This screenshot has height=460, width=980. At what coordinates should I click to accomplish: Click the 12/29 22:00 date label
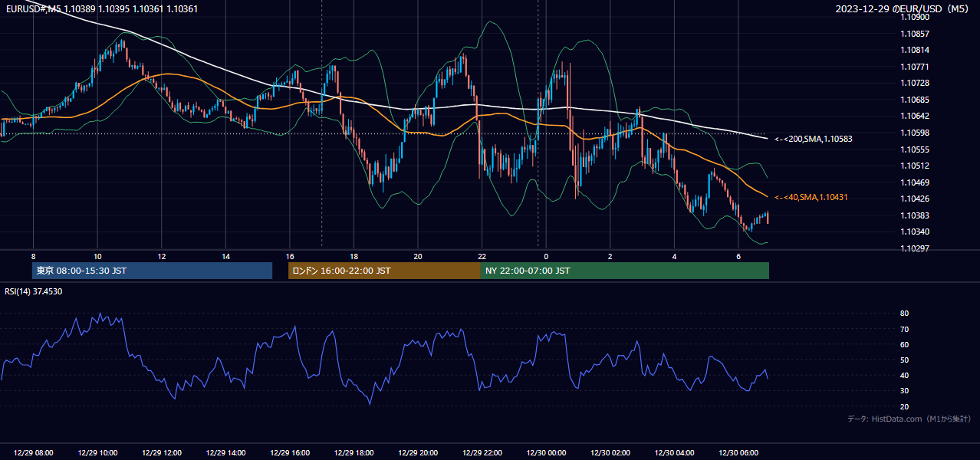coord(482,453)
